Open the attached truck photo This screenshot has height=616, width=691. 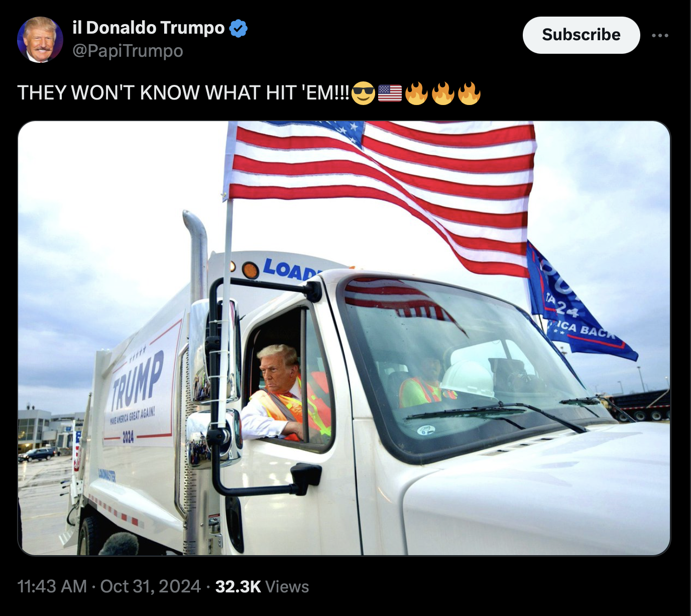coord(344,338)
